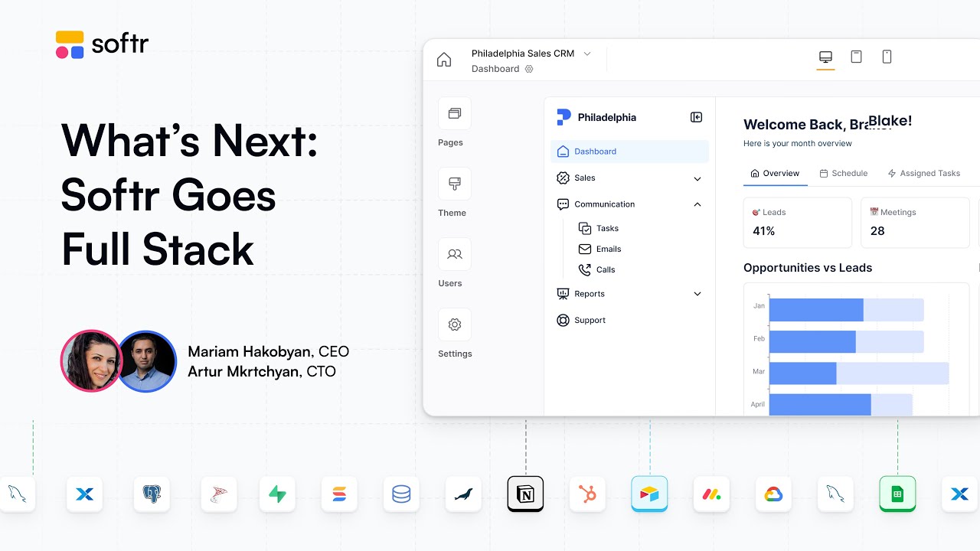980x551 pixels.
Task: Expand the Sales section chevron
Action: (697, 179)
